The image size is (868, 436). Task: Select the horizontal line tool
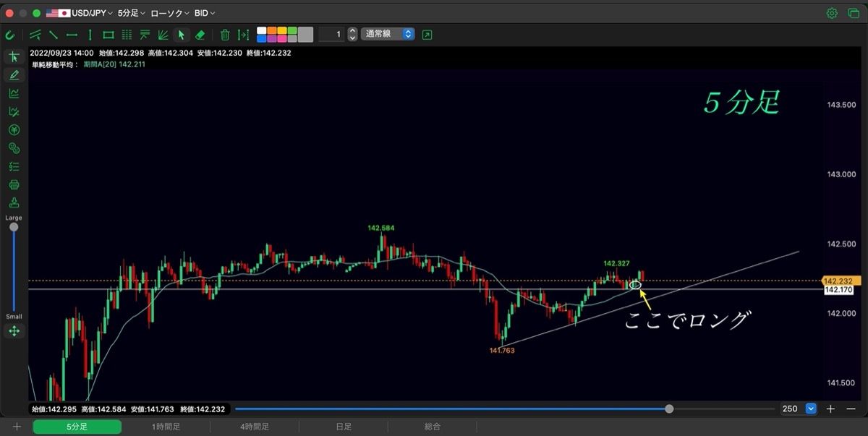pos(72,35)
